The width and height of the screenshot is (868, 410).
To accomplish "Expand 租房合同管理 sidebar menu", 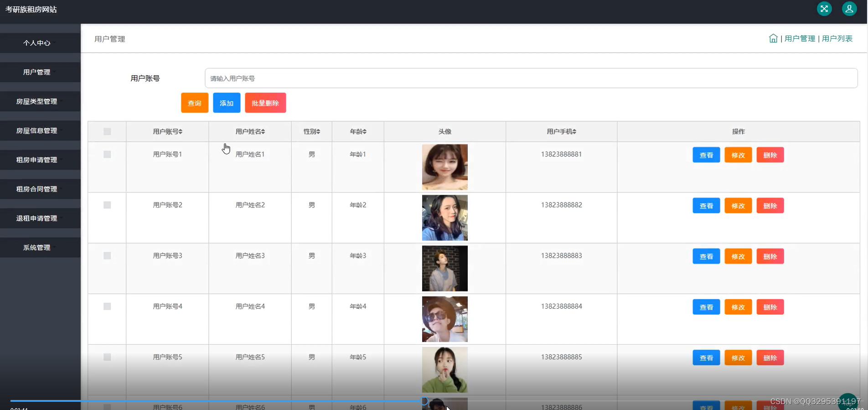I will [40, 189].
